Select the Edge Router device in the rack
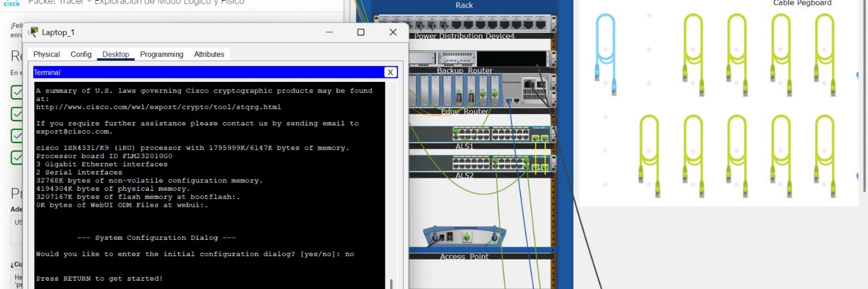Image resolution: width=868 pixels, height=289 pixels. click(x=479, y=91)
